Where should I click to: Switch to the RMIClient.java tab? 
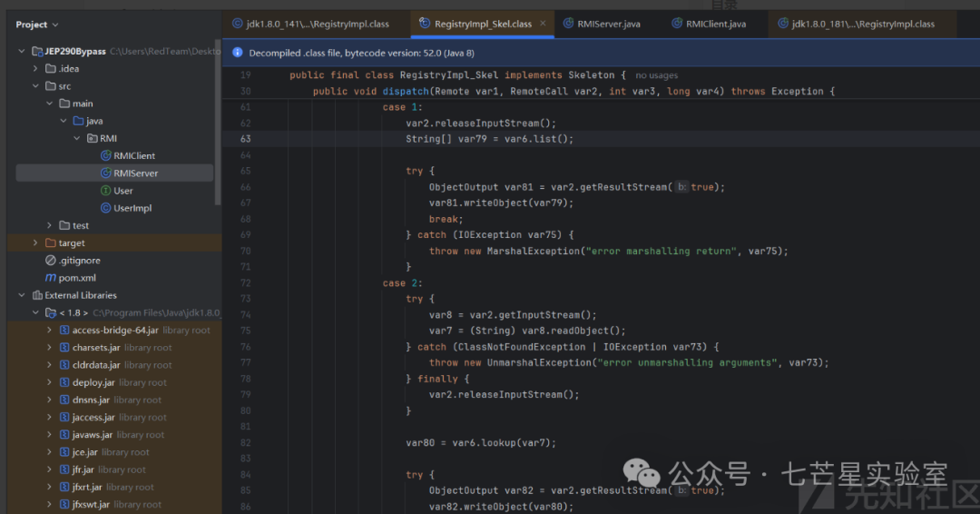(x=715, y=24)
